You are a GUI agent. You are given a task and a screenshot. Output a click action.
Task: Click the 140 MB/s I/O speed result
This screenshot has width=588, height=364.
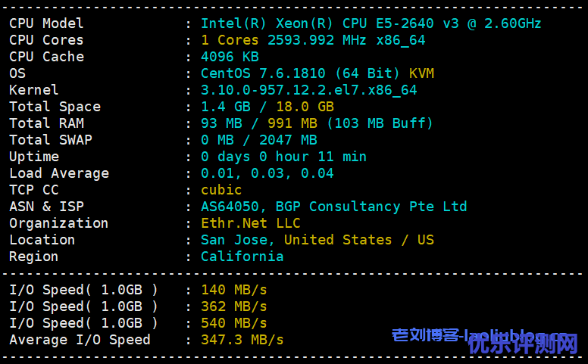tap(233, 290)
